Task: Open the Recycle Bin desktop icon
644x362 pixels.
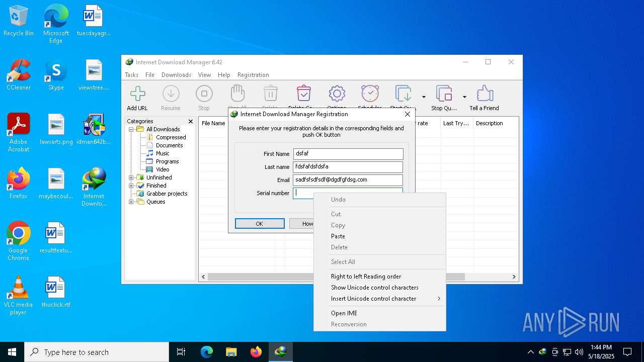Action: [x=19, y=21]
